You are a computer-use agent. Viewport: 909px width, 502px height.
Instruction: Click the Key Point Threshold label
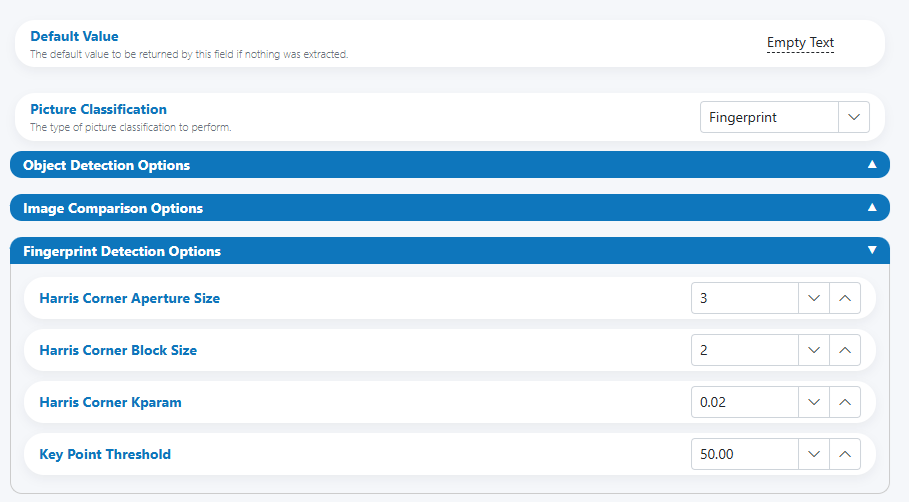coord(105,454)
